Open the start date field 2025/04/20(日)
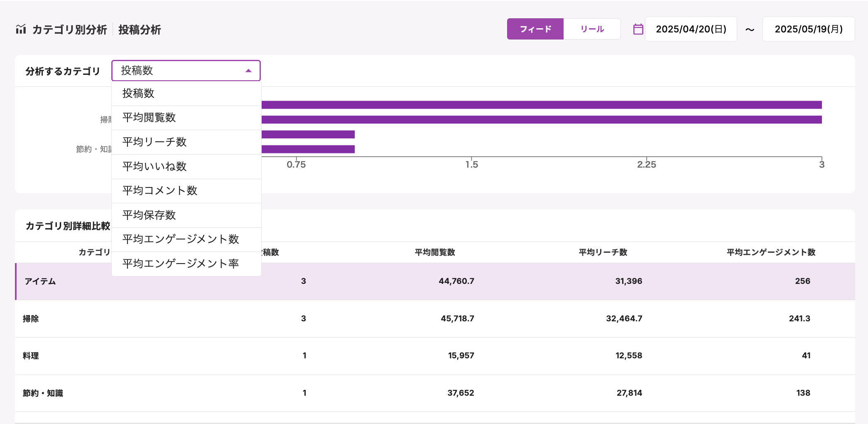Viewport: 868px width, 424px height. [x=691, y=29]
